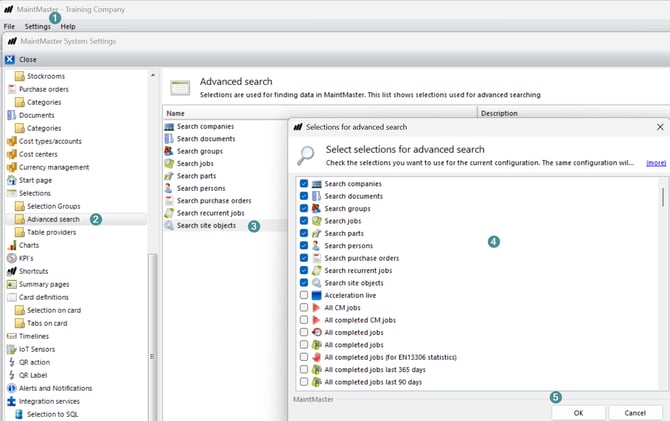Close the Selections for advanced search dialog
670x421 pixels.
[660, 127]
